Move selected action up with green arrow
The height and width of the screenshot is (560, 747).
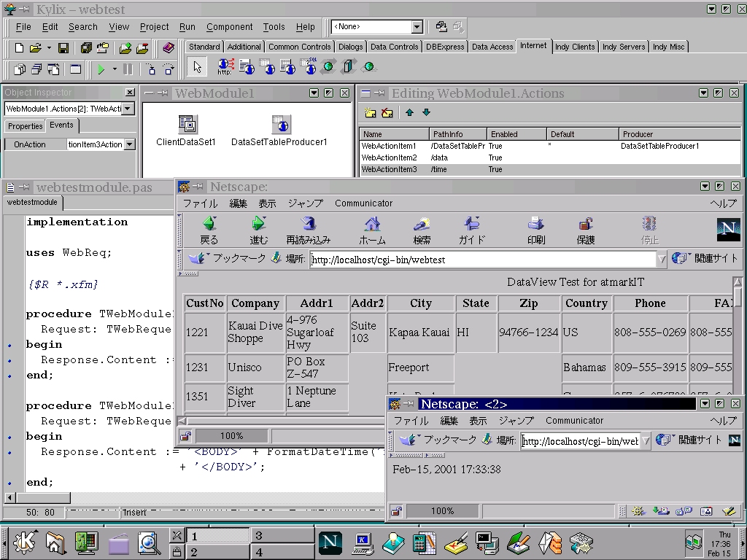point(409,113)
